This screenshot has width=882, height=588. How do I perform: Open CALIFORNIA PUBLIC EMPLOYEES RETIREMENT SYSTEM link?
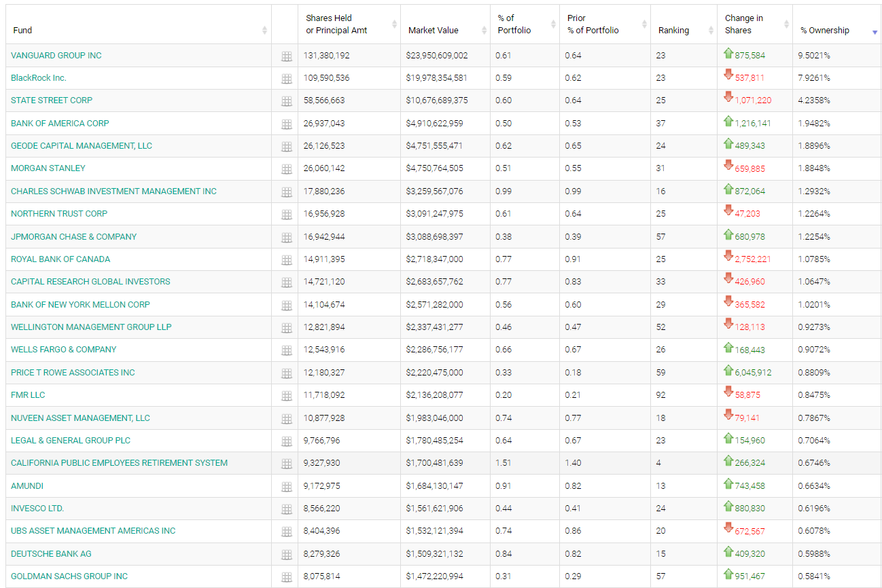pos(119,463)
